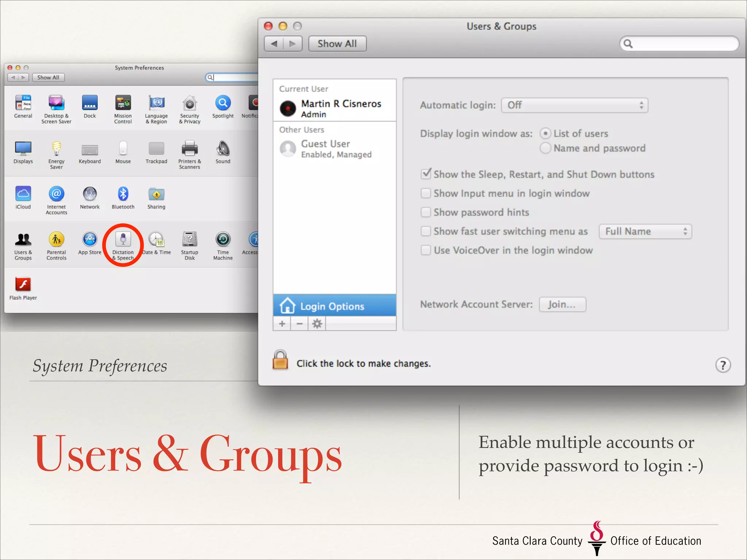Click Show All in Users & Groups window
Viewport: 747px width, 560px height.
click(337, 44)
